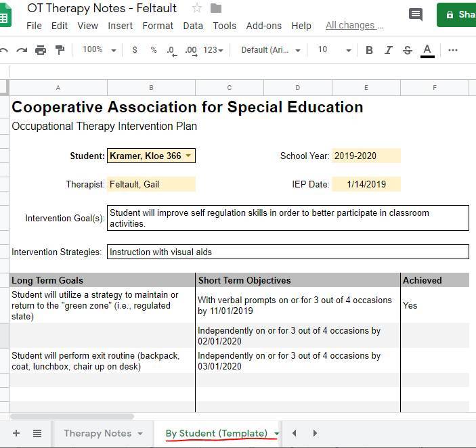Viewport: 476px width, 448px height.
Task: Open the Insert menu
Action: click(x=121, y=26)
